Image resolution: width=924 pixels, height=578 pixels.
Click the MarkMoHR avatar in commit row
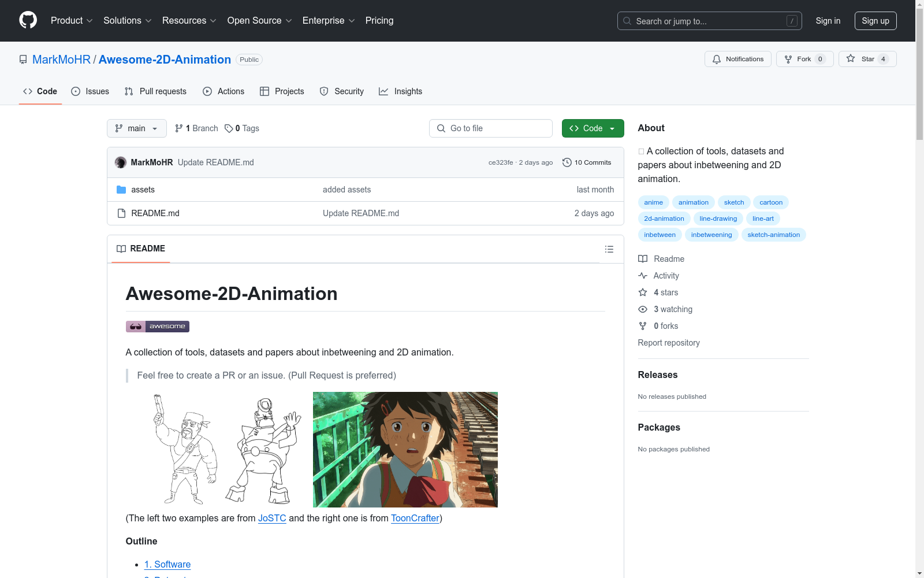click(x=121, y=162)
